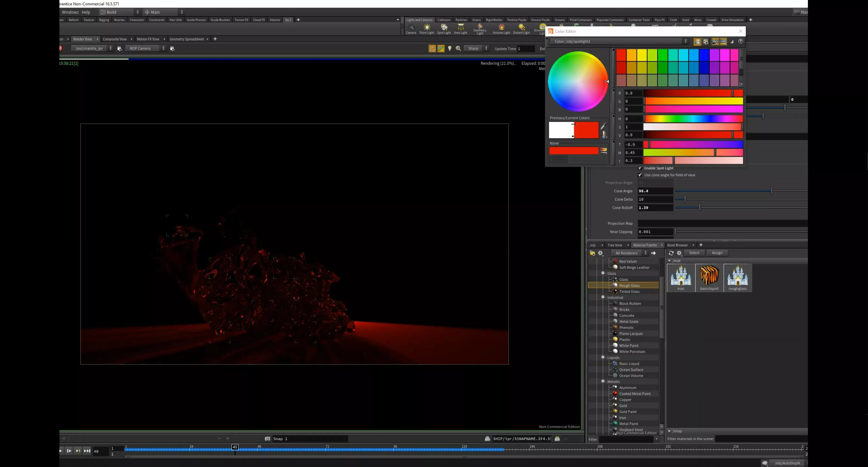Click the Cone Angle slider track

725,191
